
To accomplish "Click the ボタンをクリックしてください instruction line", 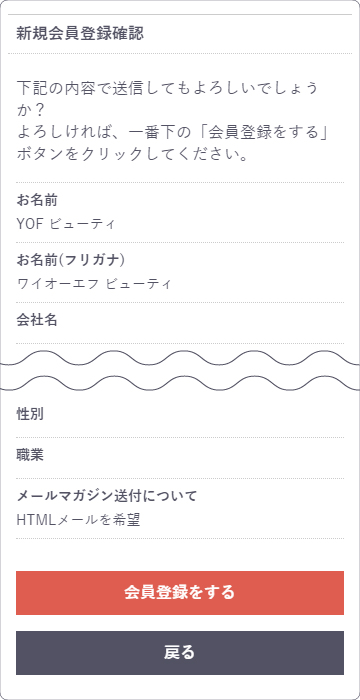I will [133, 155].
